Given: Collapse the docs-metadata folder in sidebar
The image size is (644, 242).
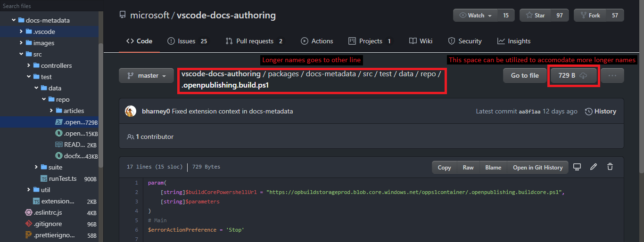Looking at the screenshot, I should [x=14, y=20].
